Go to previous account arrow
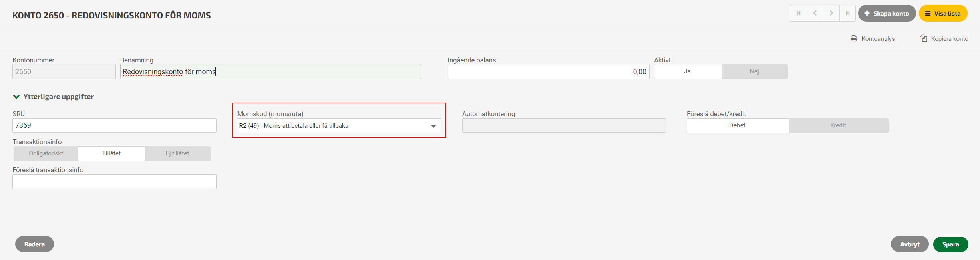 (815, 13)
